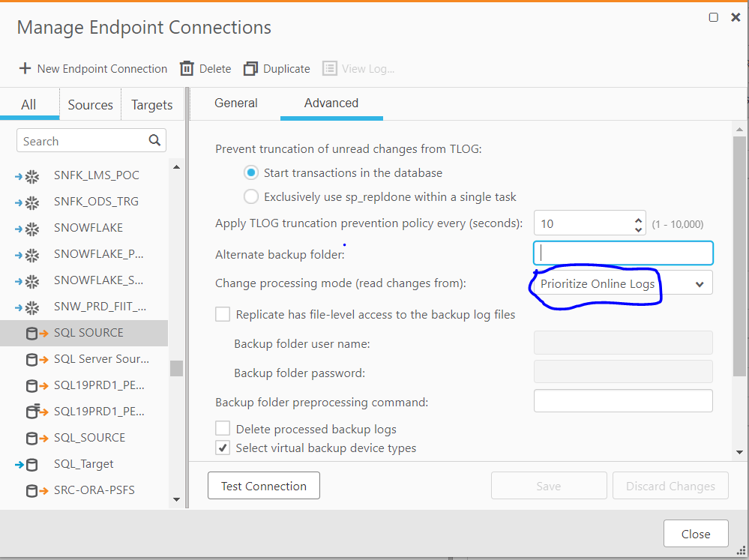Check Delete processed backup logs
749x560 pixels.
[223, 428]
